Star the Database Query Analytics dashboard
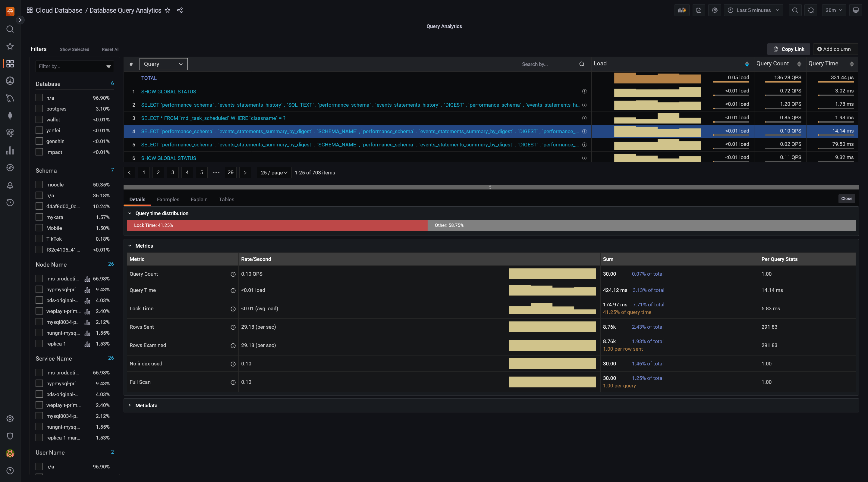 [168, 11]
